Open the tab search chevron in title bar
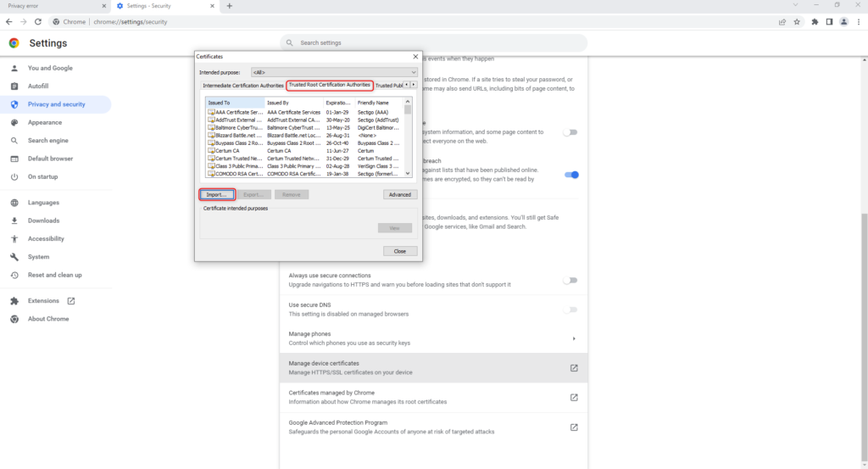This screenshot has width=868, height=469. pos(795,5)
